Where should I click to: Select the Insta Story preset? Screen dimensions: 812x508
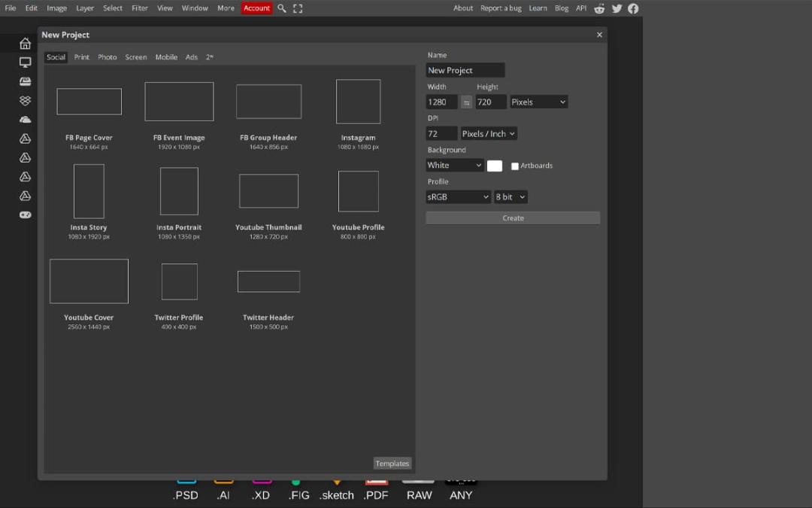pyautogui.click(x=89, y=202)
